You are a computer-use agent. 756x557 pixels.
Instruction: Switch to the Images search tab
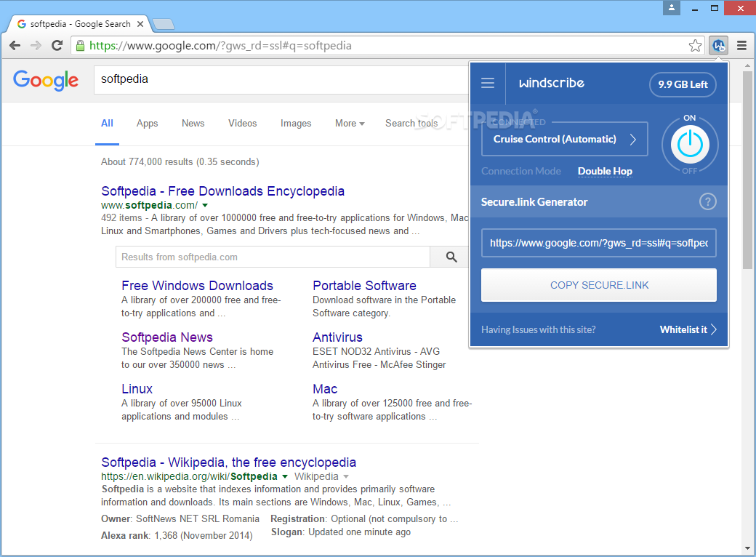coord(296,124)
